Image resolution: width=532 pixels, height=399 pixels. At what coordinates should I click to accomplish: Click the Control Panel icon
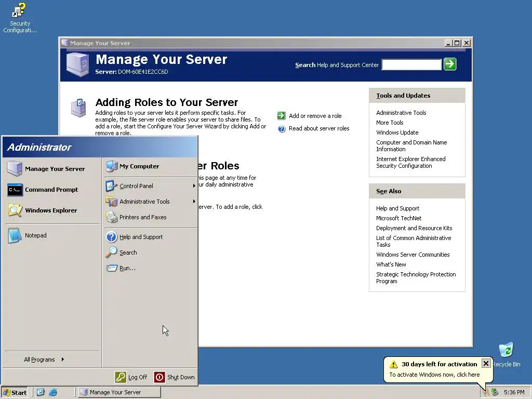(x=111, y=186)
